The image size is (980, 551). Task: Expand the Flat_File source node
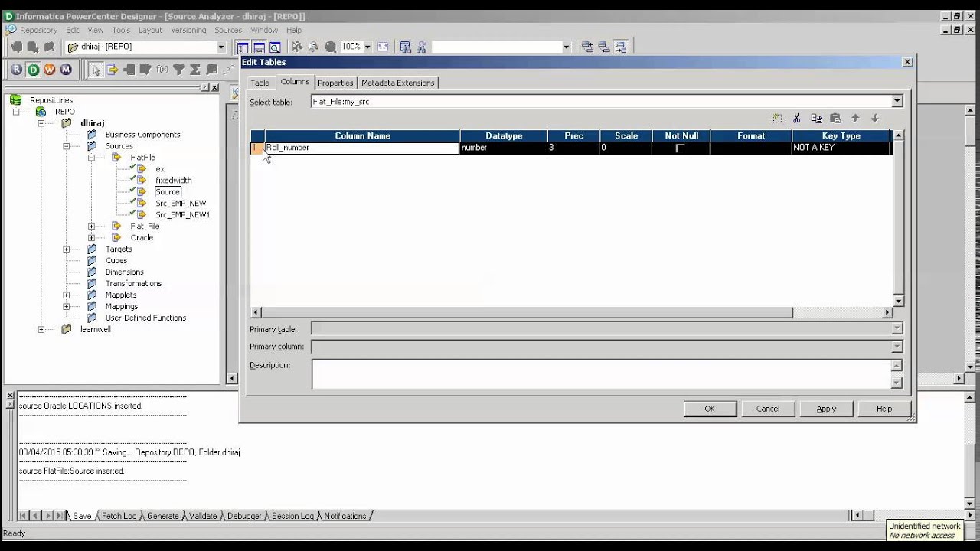[x=91, y=227]
